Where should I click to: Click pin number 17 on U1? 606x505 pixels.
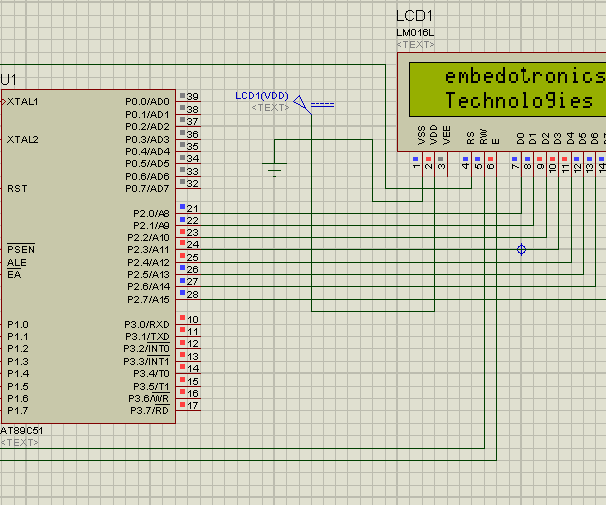coord(192,405)
